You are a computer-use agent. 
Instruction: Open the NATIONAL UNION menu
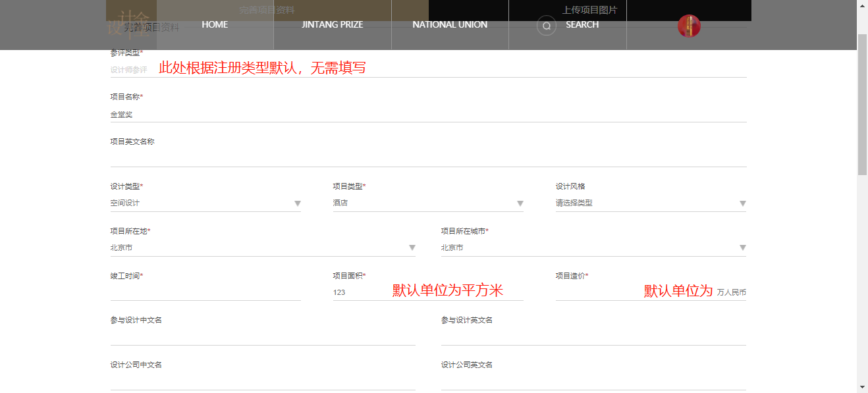click(450, 24)
